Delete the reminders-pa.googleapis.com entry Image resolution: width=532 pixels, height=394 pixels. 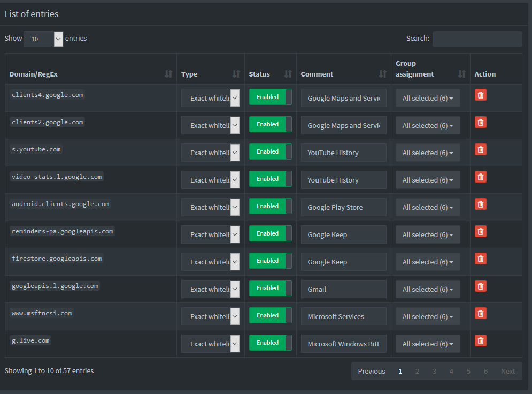(481, 231)
